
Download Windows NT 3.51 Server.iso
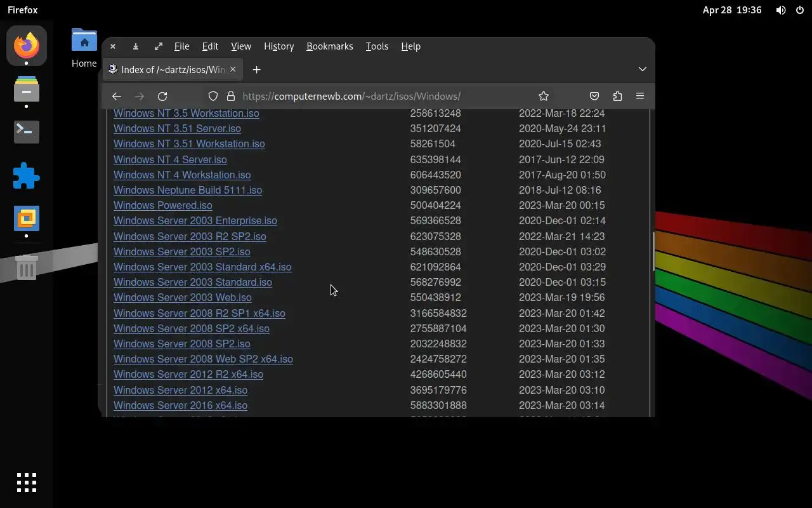pos(177,129)
